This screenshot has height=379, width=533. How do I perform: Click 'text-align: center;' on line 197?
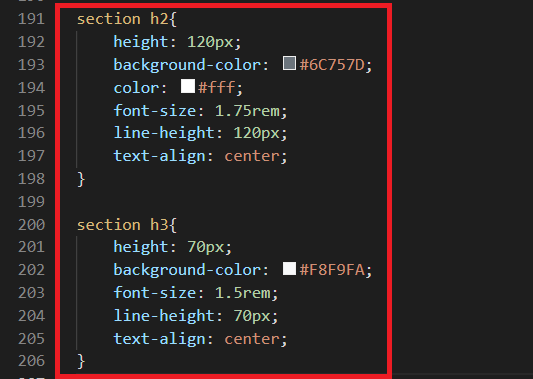click(200, 156)
